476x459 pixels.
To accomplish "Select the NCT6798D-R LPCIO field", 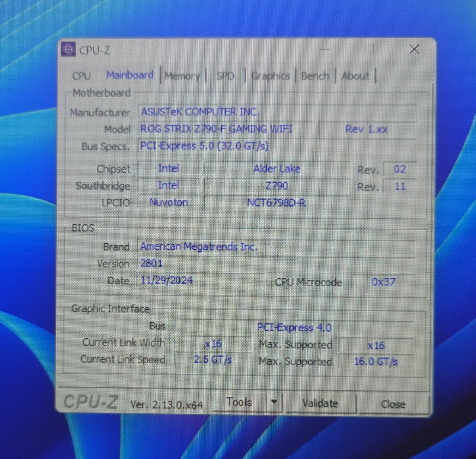I will (277, 202).
